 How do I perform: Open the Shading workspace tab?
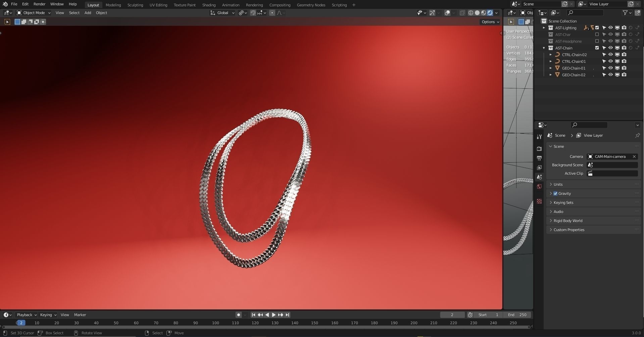209,5
